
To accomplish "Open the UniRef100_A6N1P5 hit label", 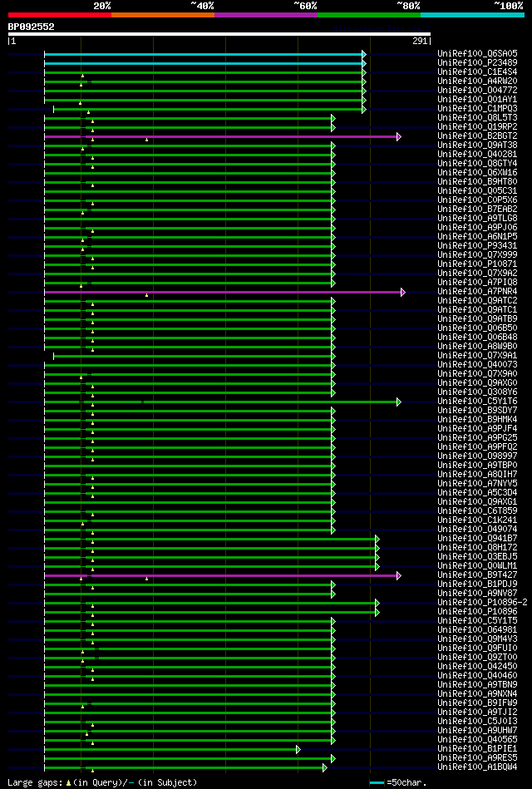I will pos(477,236).
